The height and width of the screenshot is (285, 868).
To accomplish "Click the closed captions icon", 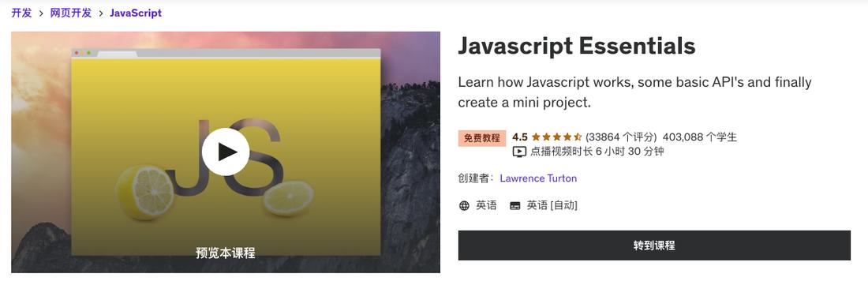I will [x=514, y=206].
